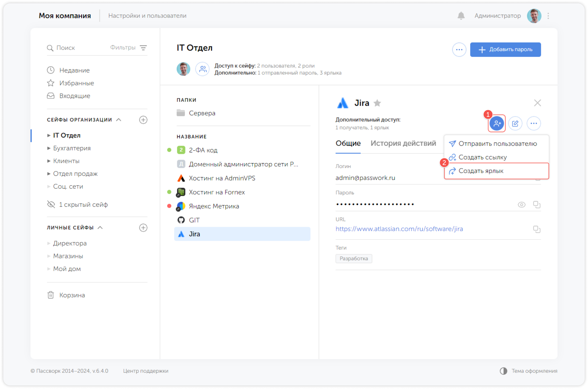Collapse the organization vaults section
This screenshot has height=389, width=588.
click(119, 120)
